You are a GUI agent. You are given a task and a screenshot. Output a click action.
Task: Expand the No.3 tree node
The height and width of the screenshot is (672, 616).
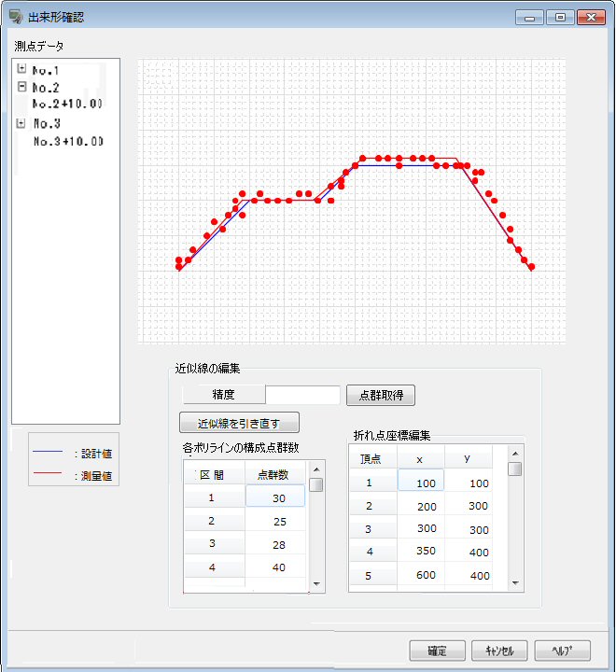[21, 123]
